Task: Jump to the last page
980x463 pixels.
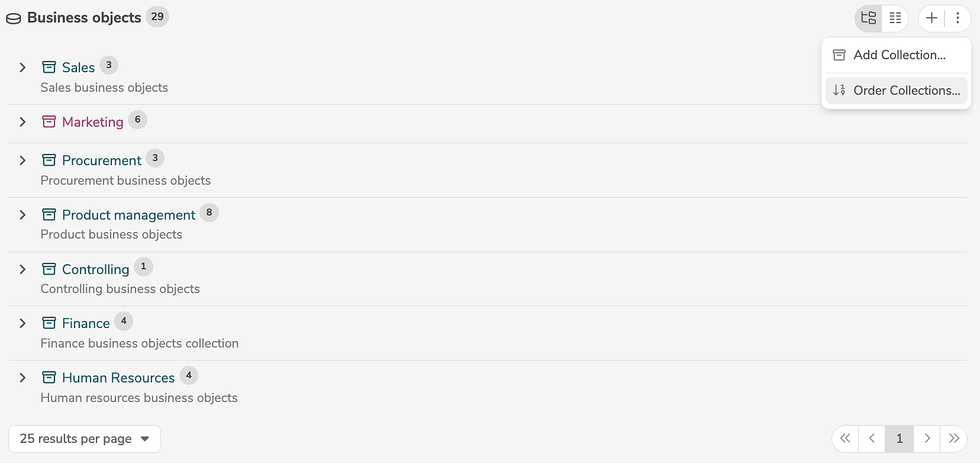Action: [954, 439]
